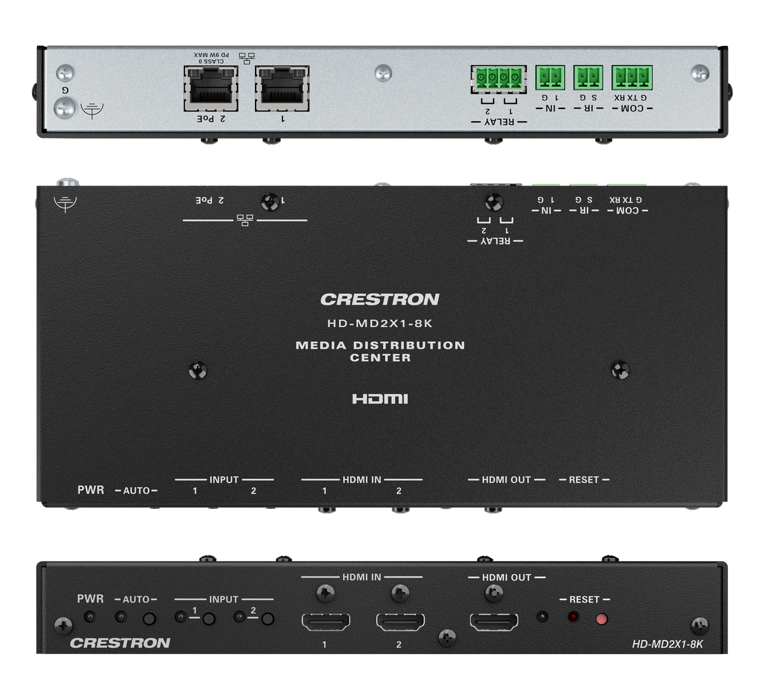
Task: Click the dark red LED under RESET
Action: coord(573,616)
